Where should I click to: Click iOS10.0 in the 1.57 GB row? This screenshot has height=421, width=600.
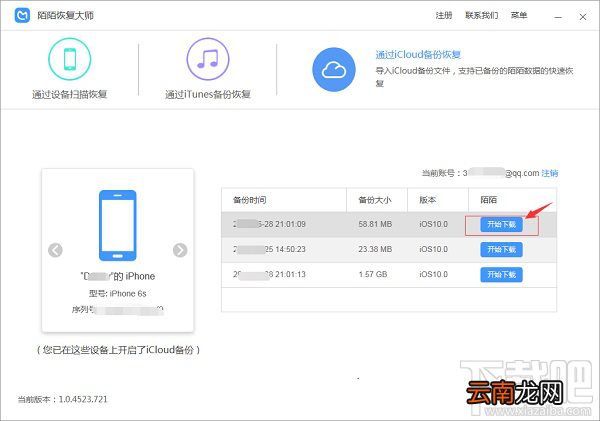tap(433, 274)
